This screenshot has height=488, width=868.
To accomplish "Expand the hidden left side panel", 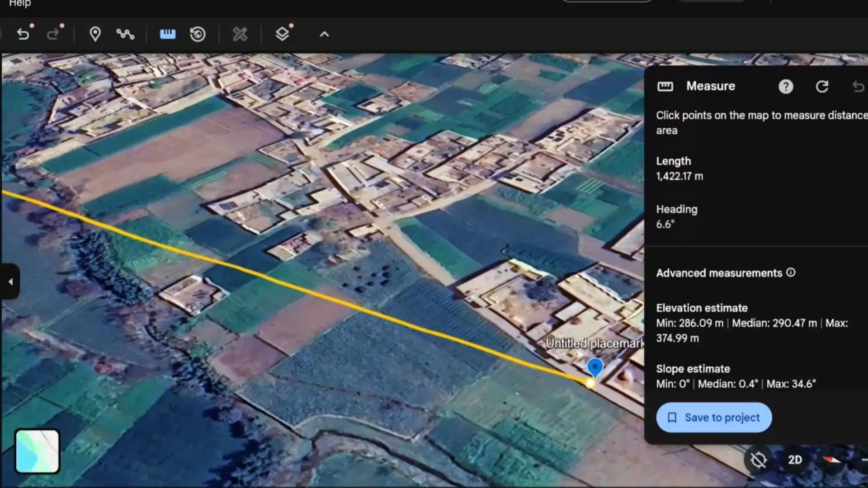I will click(x=10, y=282).
